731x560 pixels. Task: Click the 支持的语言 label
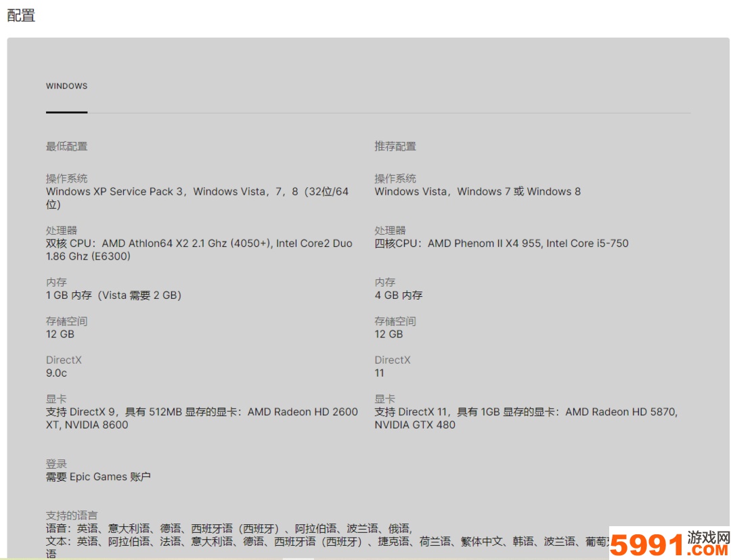[72, 515]
